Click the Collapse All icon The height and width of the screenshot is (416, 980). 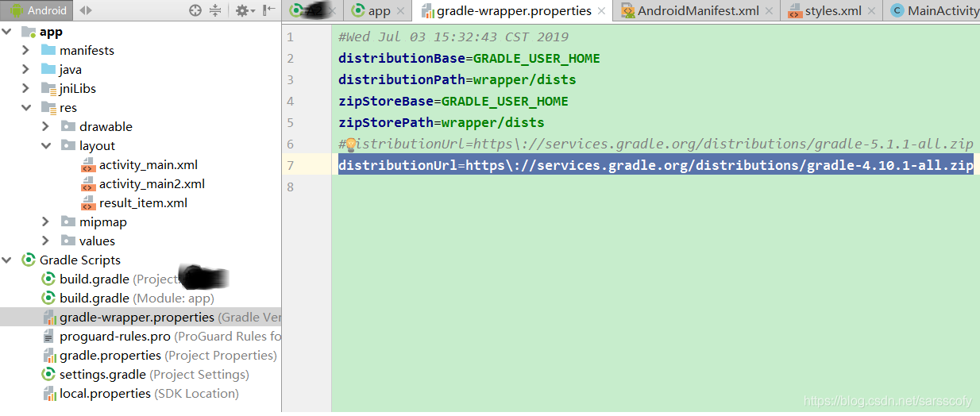point(215,10)
